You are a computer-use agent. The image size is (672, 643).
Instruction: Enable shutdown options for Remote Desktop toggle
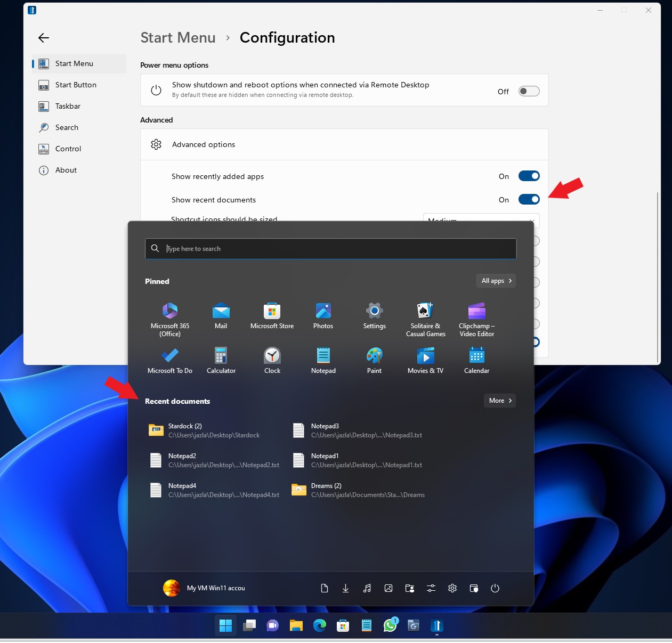(529, 91)
